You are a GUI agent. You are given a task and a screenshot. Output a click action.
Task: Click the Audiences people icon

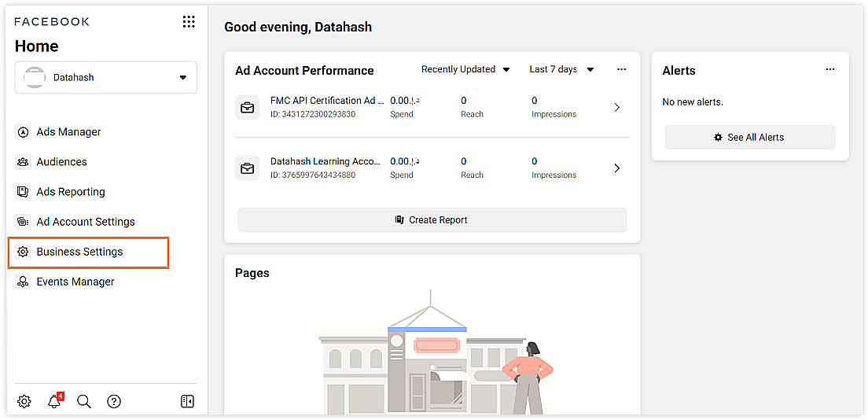tap(23, 162)
